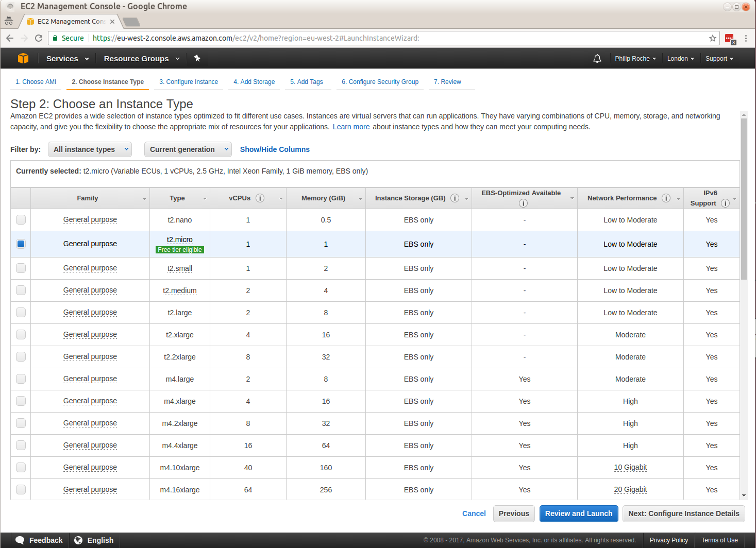Click the browser forward arrow
This screenshot has width=756, height=548.
click(x=24, y=38)
